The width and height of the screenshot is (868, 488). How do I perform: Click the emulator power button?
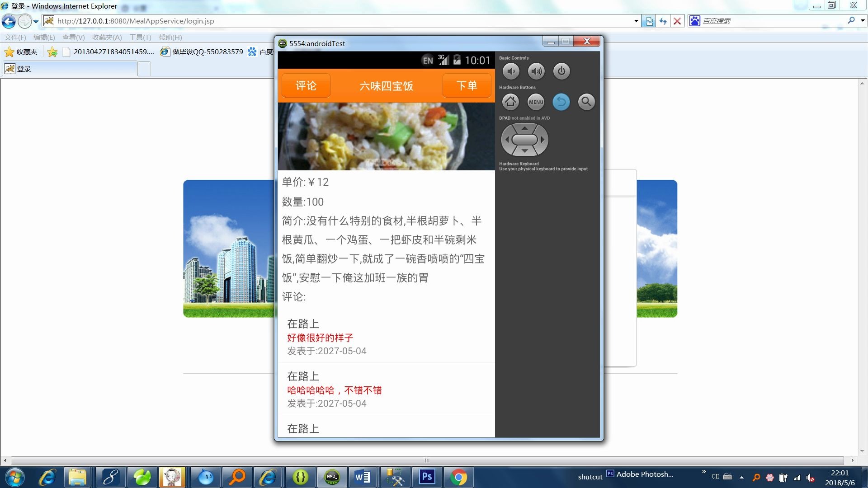(561, 71)
